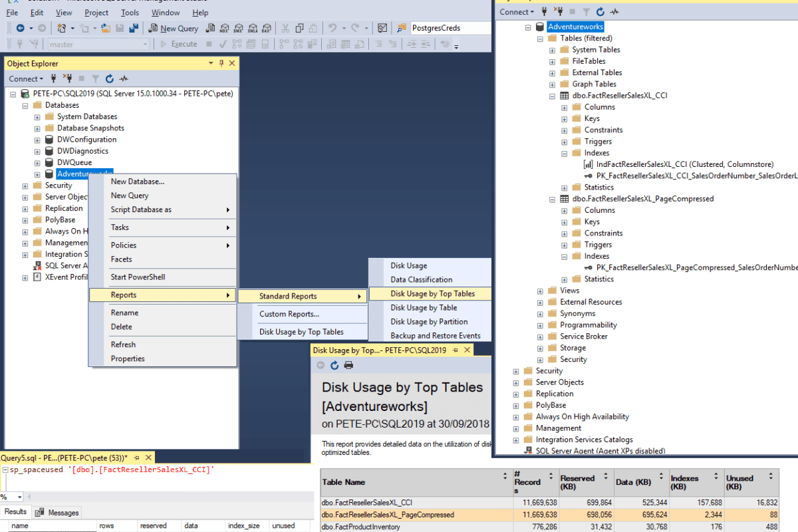This screenshot has height=532, width=798.
Task: Switch to the Results tab in query results
Action: pos(15,511)
